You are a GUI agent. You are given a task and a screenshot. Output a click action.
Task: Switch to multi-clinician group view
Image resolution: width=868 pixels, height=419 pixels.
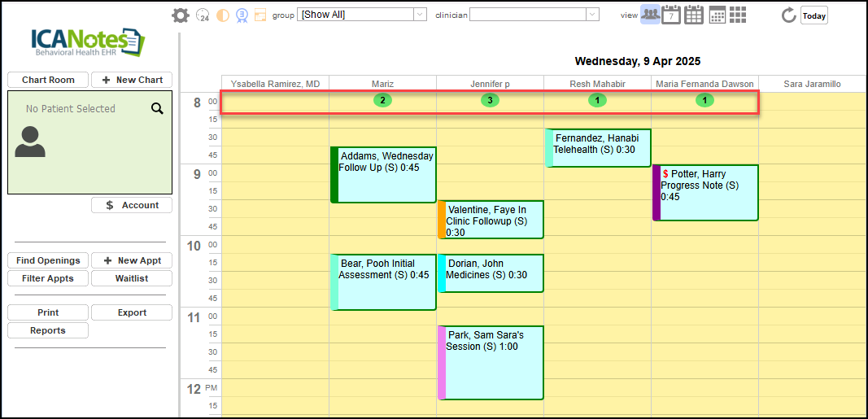pyautogui.click(x=650, y=15)
